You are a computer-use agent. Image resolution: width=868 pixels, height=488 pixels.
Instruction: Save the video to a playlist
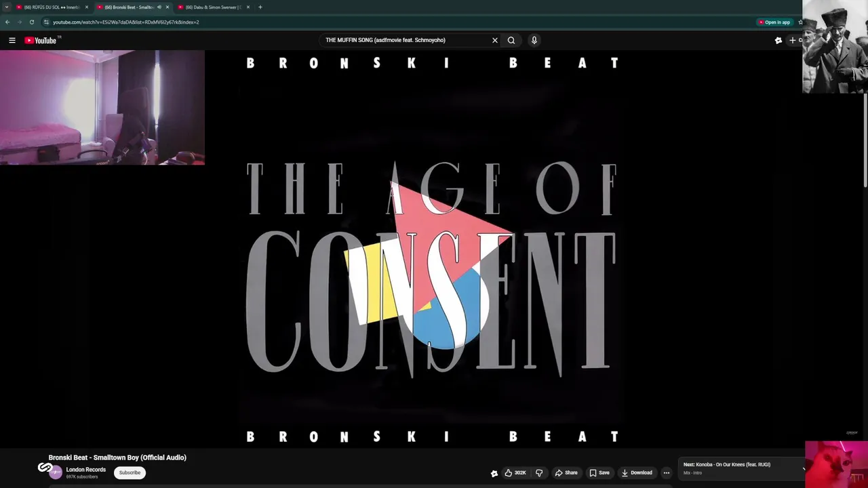[x=599, y=473]
